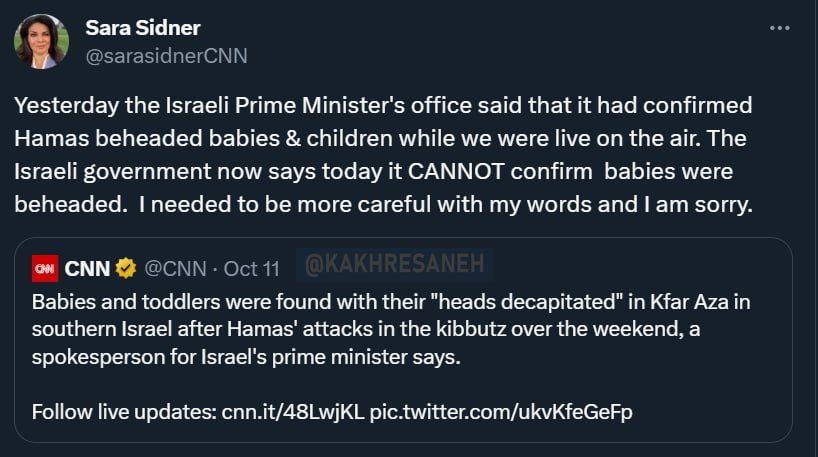Select the @CNN handle in quoted tweet
This screenshot has width=818, height=457.
176,268
